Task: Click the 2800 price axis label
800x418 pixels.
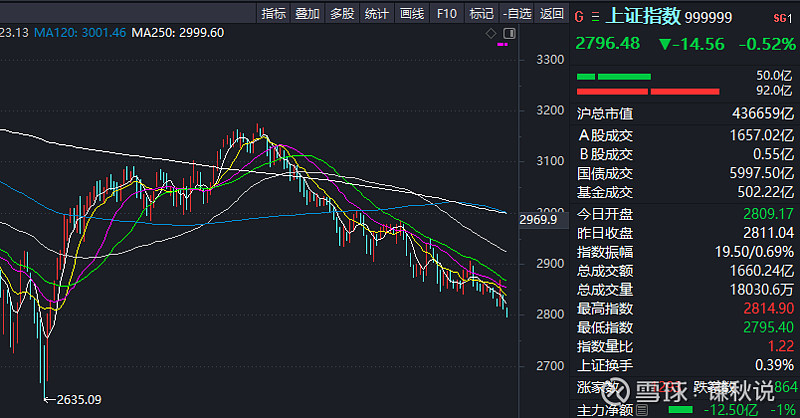Action: point(550,314)
